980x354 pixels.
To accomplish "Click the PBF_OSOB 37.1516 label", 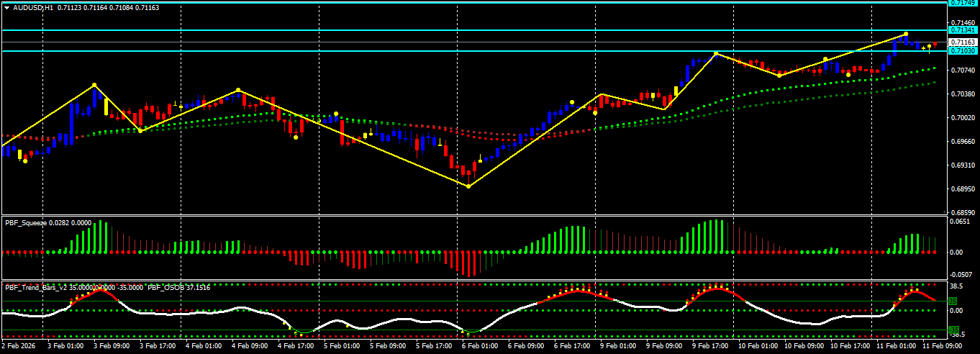I will 179,287.
